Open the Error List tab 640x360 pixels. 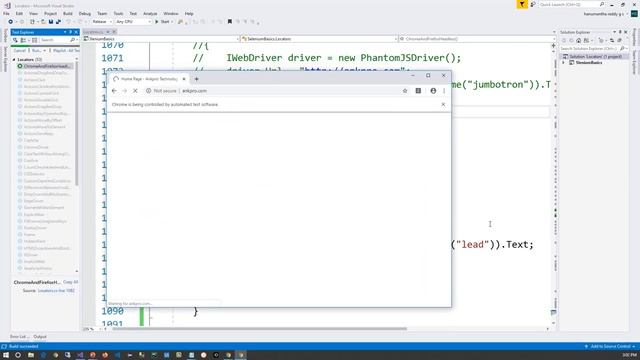(x=19, y=337)
